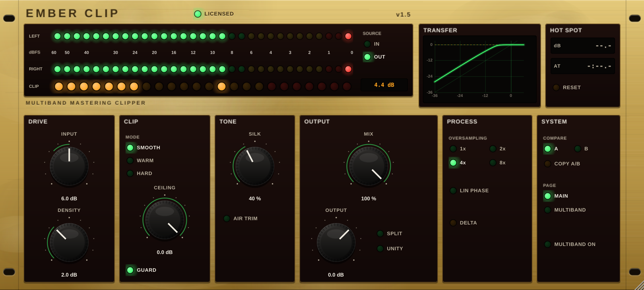
Task: Click the transfer curve graph
Action: coord(480,69)
